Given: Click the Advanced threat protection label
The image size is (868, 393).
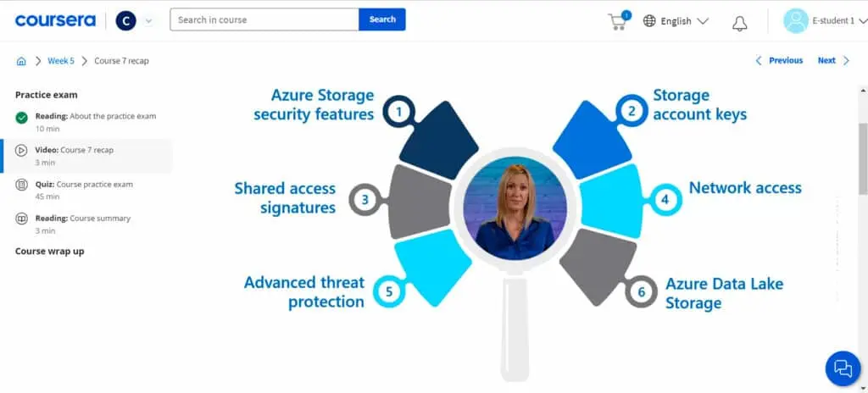Looking at the screenshot, I should point(304,291).
